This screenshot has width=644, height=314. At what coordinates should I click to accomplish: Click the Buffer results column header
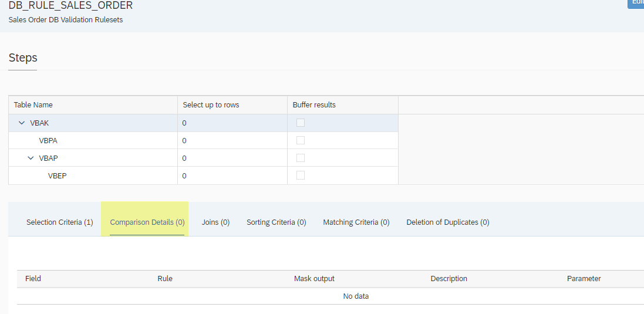314,105
